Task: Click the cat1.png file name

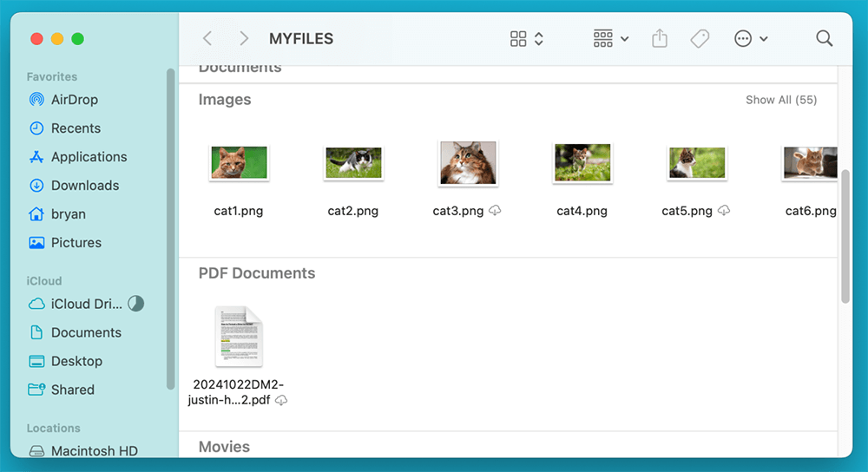Action: [x=239, y=211]
